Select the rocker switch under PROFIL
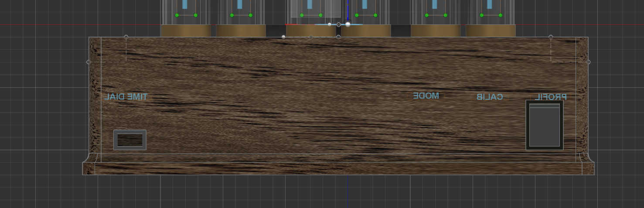 [x=544, y=125]
